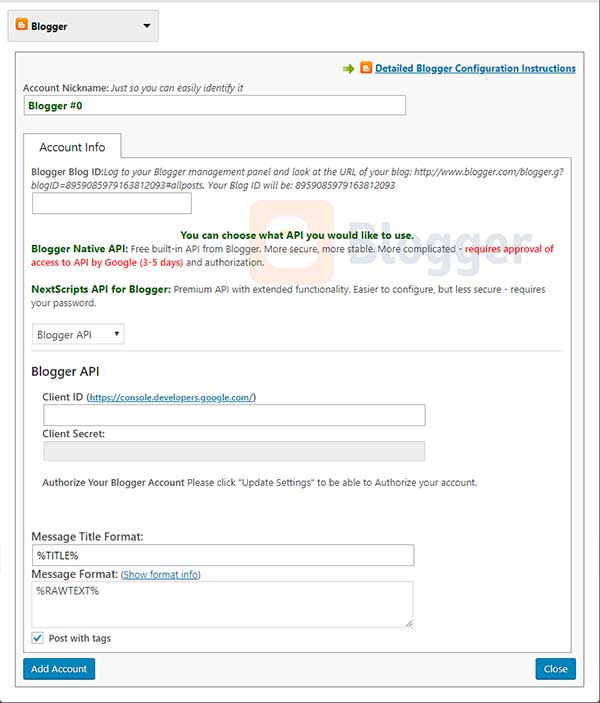
Task: Click the 'NextScripts API for Blogger:' heading text
Action: point(101,289)
